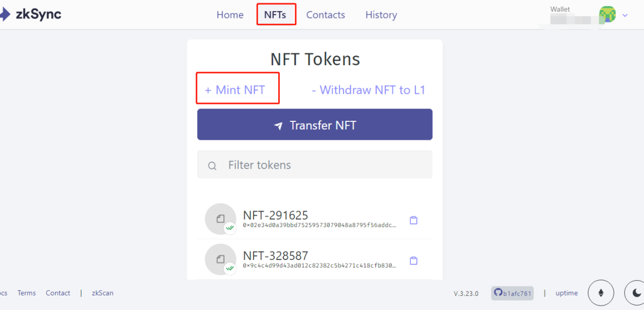The height and width of the screenshot is (310, 644).
Task: Copy address of NFT-328587
Action: click(414, 261)
